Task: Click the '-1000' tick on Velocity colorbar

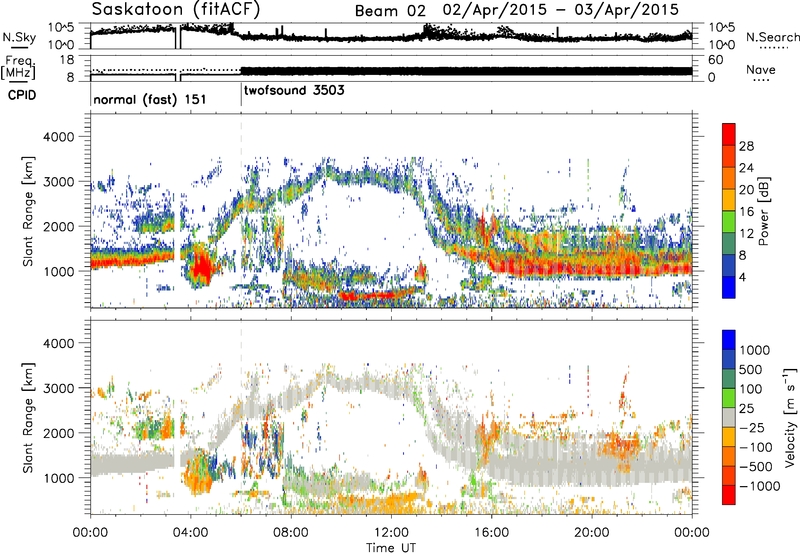Action: coord(760,486)
